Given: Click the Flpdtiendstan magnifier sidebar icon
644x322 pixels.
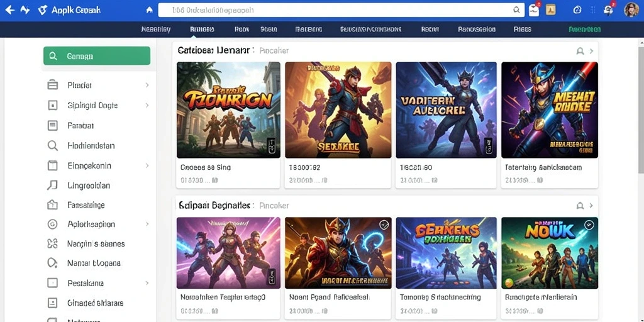Looking at the screenshot, I should tap(53, 145).
